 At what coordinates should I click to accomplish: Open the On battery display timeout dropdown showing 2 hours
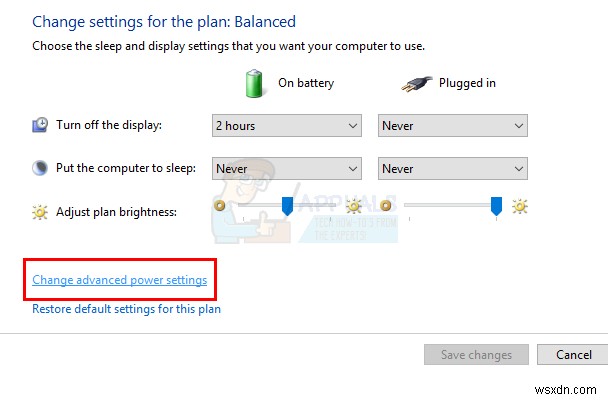point(286,126)
